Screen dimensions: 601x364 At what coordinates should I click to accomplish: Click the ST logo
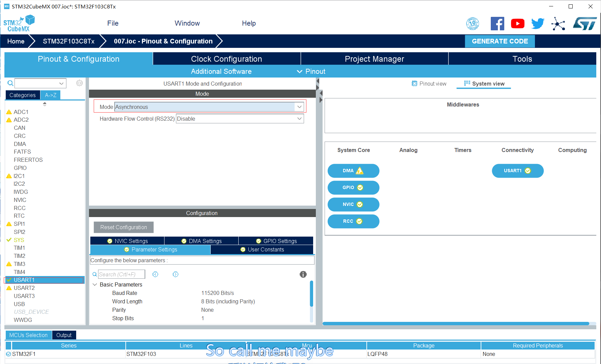[x=584, y=24]
